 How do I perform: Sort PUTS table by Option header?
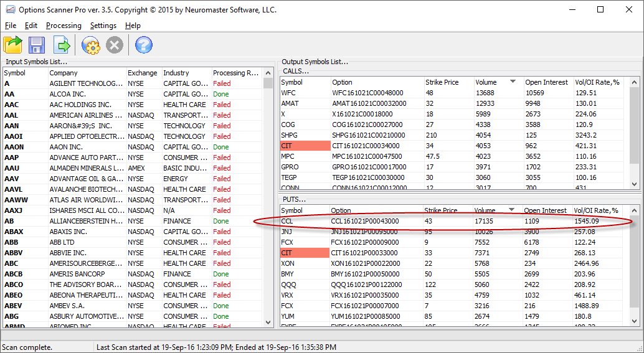click(x=376, y=210)
